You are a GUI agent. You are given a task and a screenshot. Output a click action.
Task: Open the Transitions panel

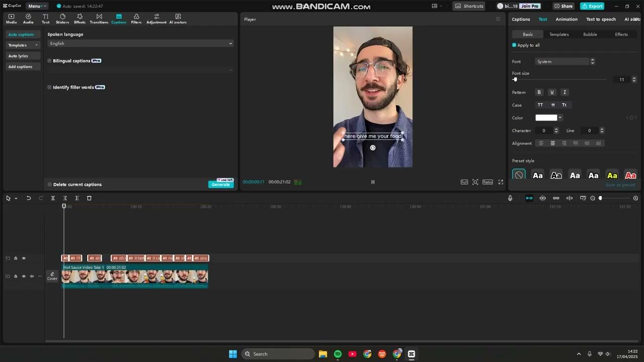[99, 19]
